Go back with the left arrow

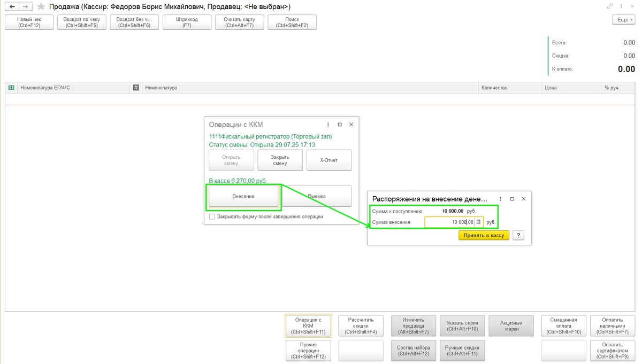[x=12, y=6]
